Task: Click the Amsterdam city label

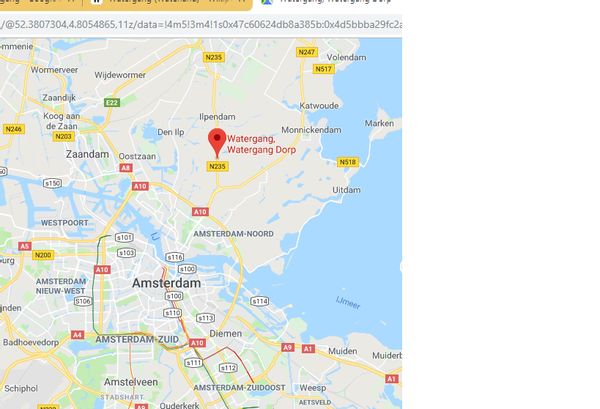Action: pyautogui.click(x=166, y=283)
